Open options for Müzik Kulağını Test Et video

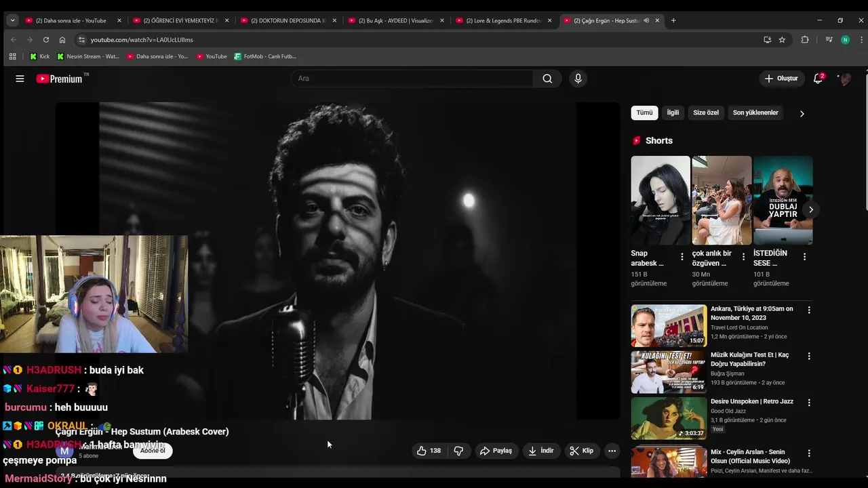click(x=808, y=356)
